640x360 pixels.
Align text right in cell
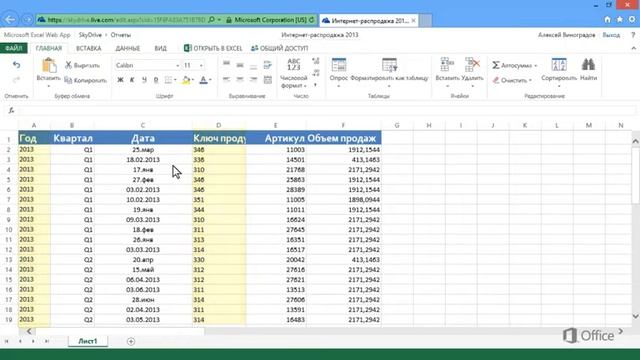coord(253,80)
